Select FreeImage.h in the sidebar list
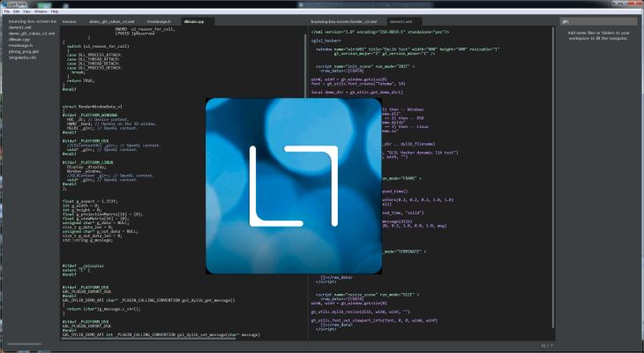The width and height of the screenshot is (644, 353). point(20,46)
